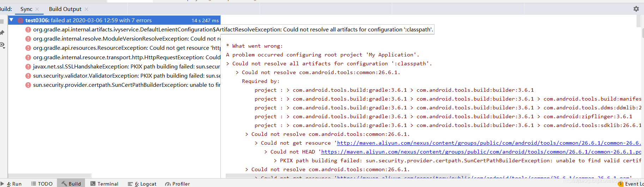This screenshot has width=644, height=187.
Task: Open the Build tool window button
Action: [x=71, y=183]
